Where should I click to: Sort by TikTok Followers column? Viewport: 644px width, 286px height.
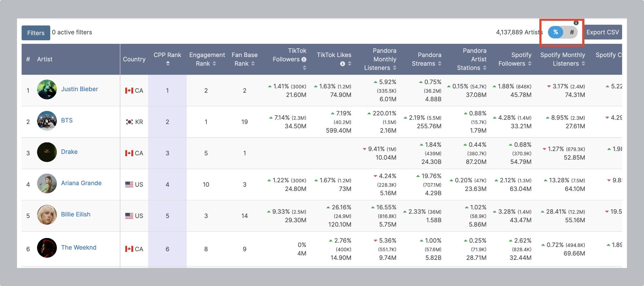[x=304, y=68]
